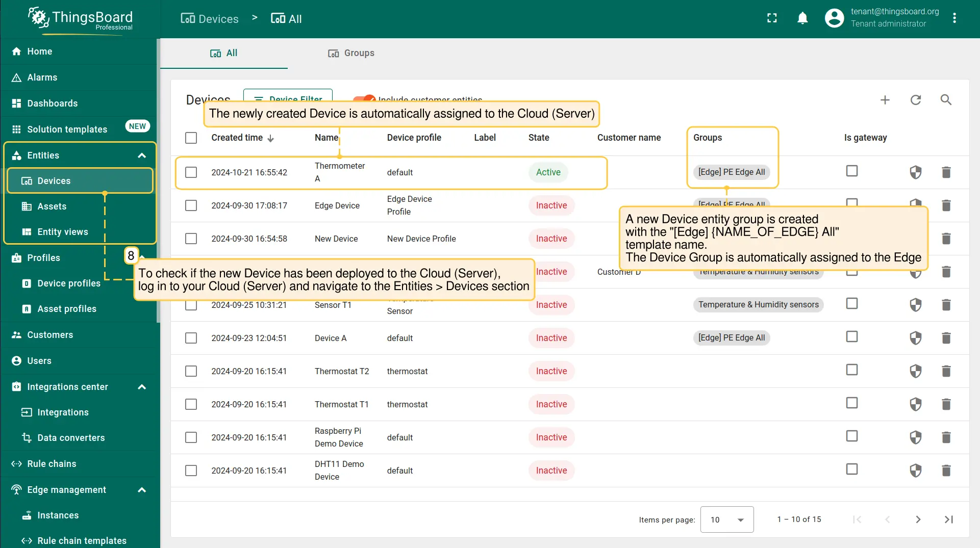Viewport: 980px width, 548px height.
Task: Go to next page of devices
Action: coord(918,519)
